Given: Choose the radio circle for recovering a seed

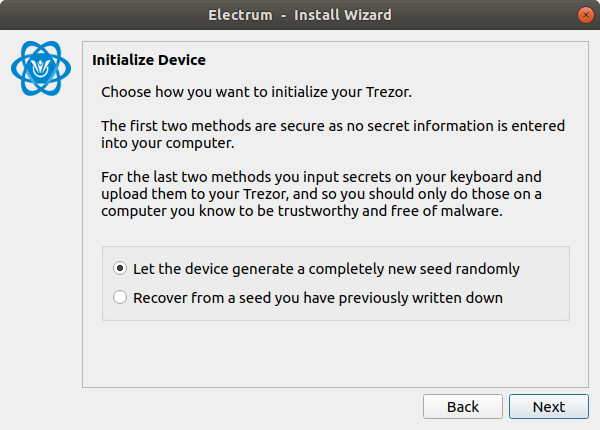Looking at the screenshot, I should point(120,297).
